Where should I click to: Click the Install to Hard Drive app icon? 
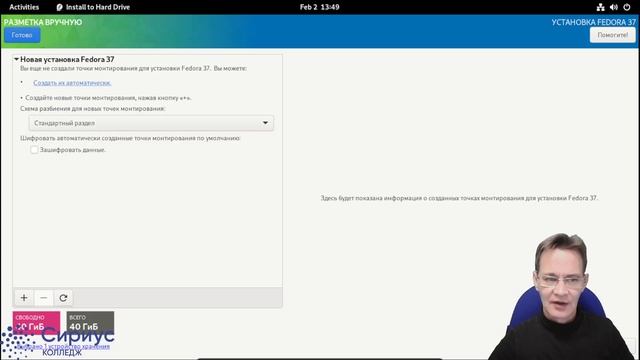(60, 7)
